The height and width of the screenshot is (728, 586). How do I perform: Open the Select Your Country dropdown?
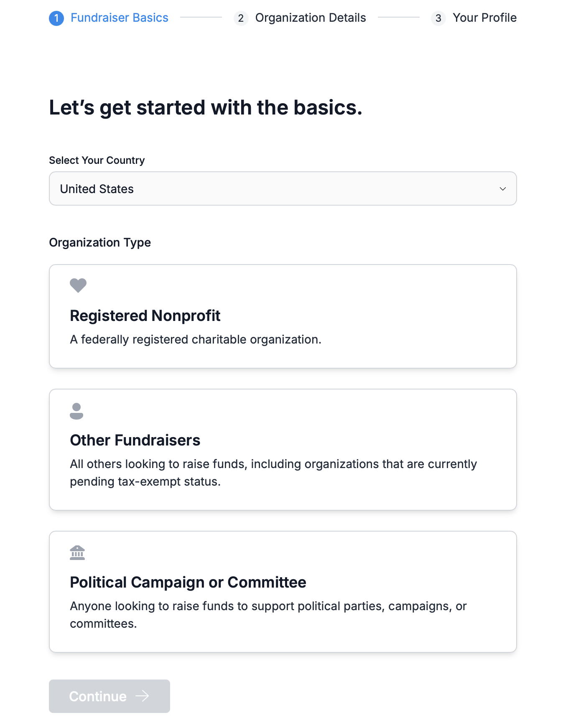pos(283,188)
